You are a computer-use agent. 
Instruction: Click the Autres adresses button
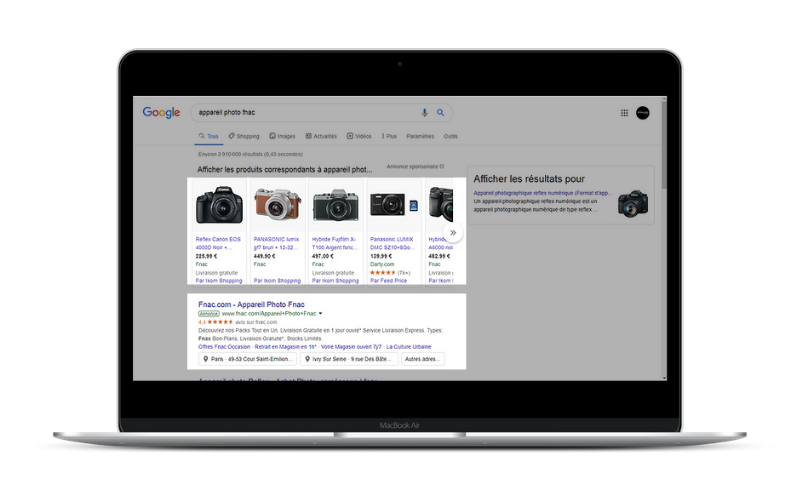[423, 359]
